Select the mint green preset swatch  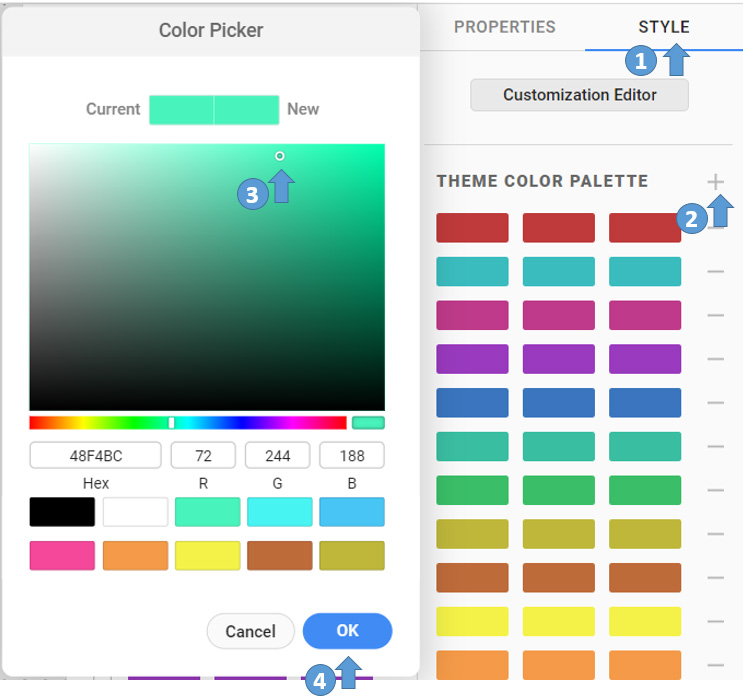point(208,512)
